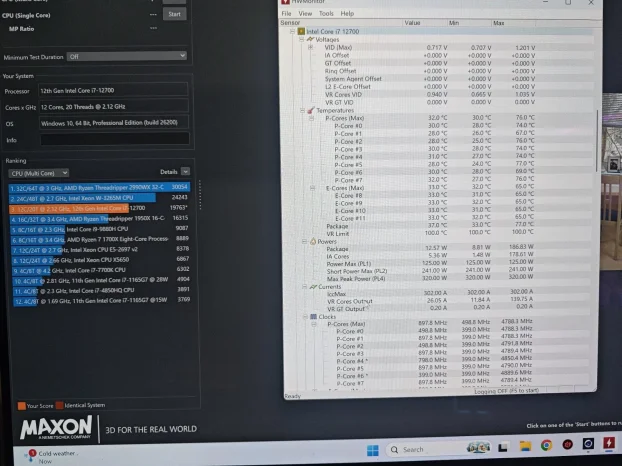Screen dimensions: 622x466
Task: Click the Processor field in Your System
Action: 113,90
